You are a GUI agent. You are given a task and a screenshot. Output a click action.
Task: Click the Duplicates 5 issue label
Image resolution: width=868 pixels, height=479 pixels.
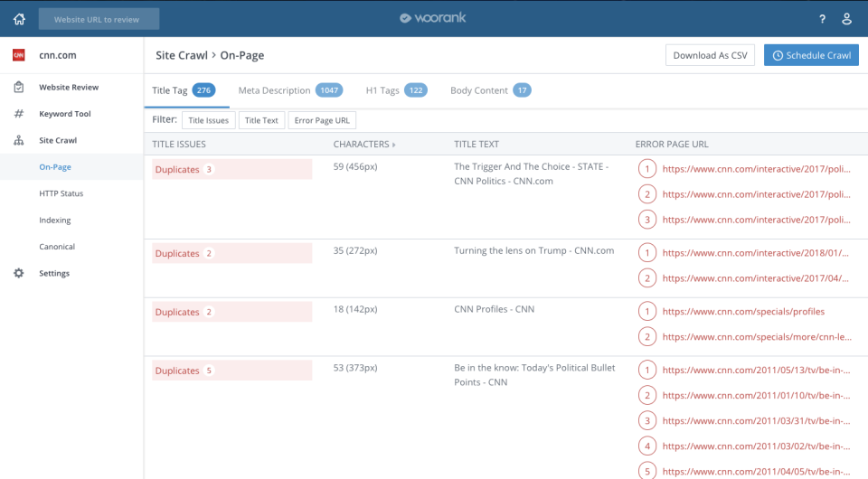coord(232,370)
